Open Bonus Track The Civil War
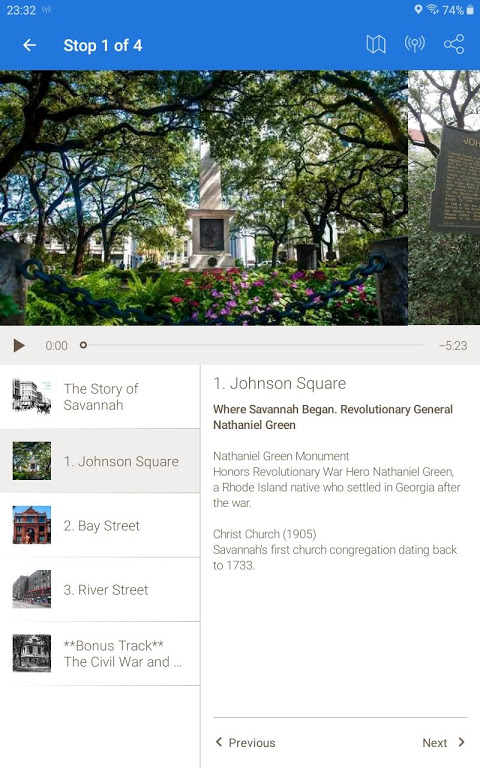This screenshot has width=480, height=768. click(x=100, y=653)
